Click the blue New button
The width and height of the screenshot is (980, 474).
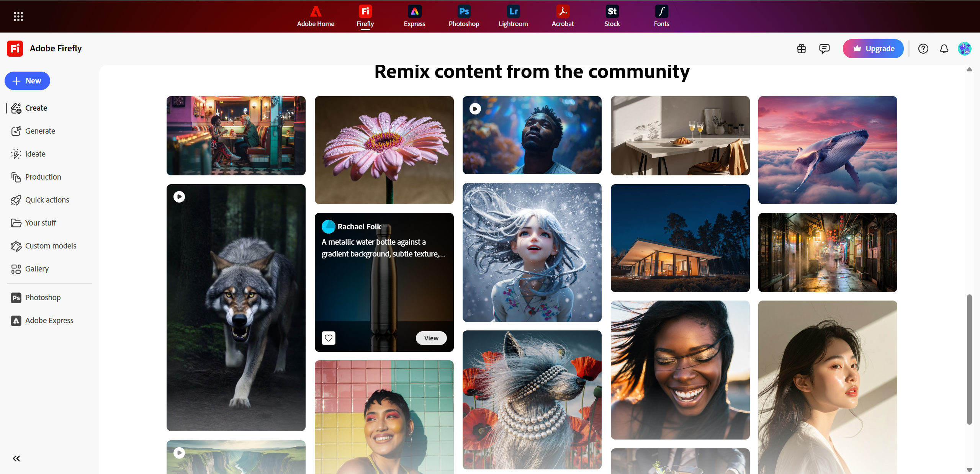(27, 81)
